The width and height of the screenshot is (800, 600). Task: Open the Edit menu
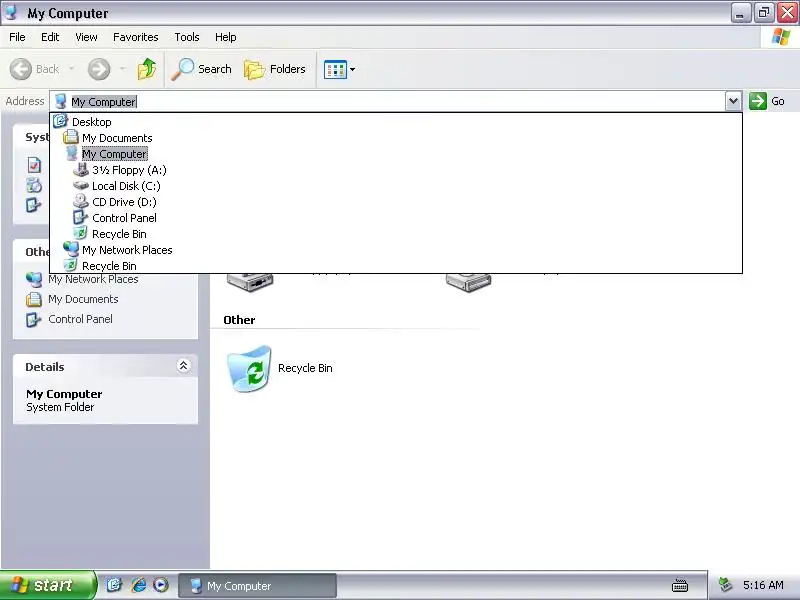coord(50,37)
